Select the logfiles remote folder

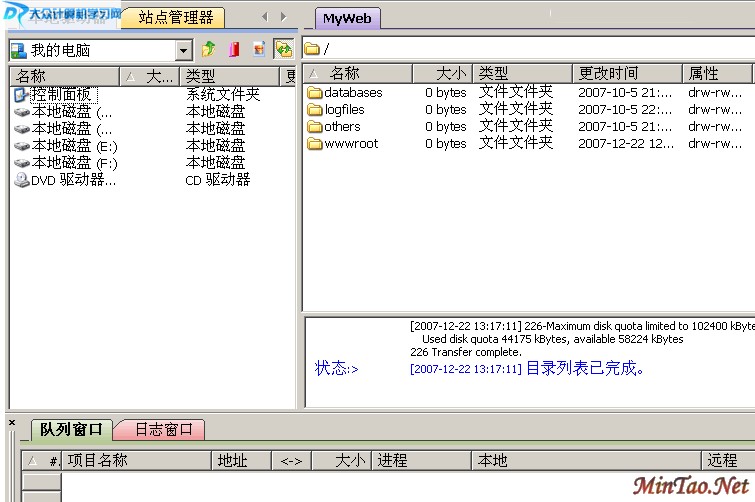[344, 110]
